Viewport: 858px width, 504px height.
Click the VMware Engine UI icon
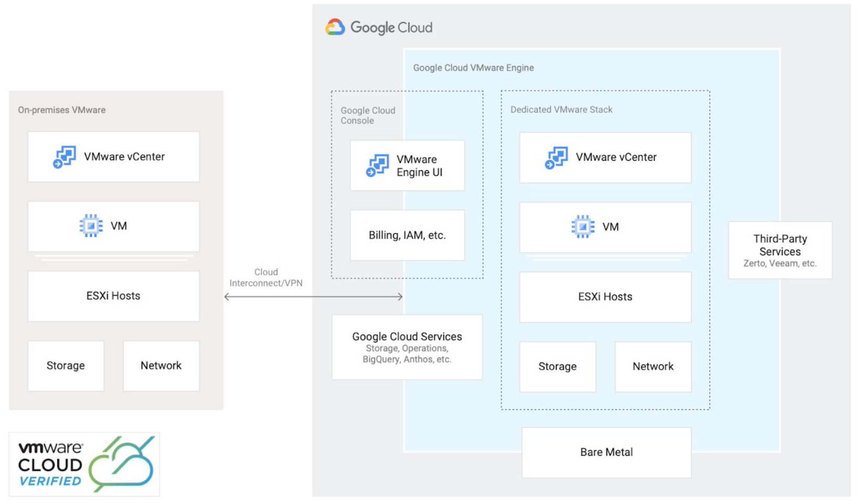pos(378,165)
